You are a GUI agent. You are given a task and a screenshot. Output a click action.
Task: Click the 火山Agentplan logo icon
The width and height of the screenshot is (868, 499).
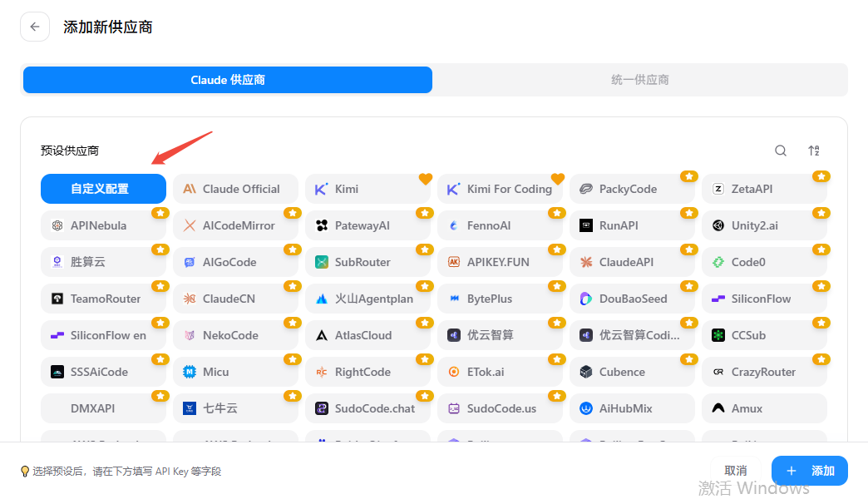(322, 299)
